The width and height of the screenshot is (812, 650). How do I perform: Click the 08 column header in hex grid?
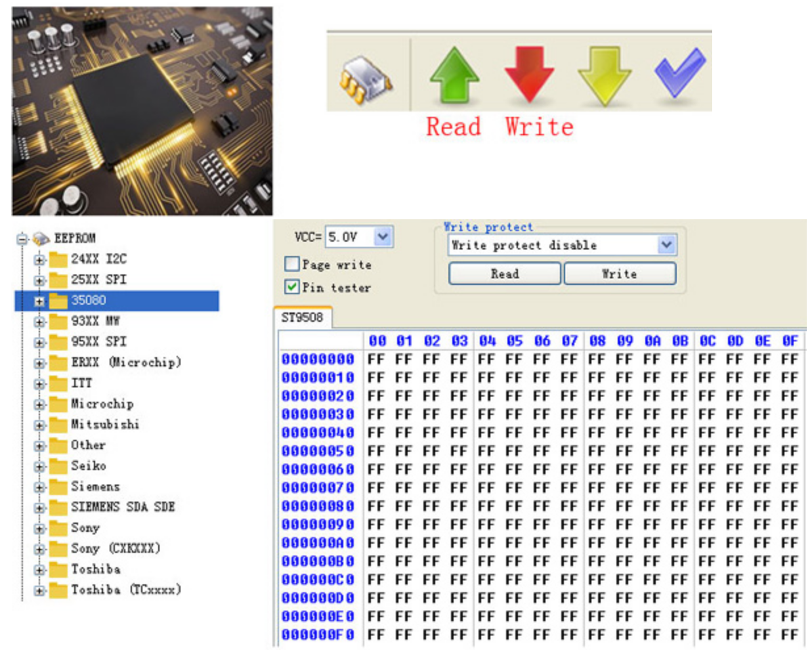coord(597,341)
